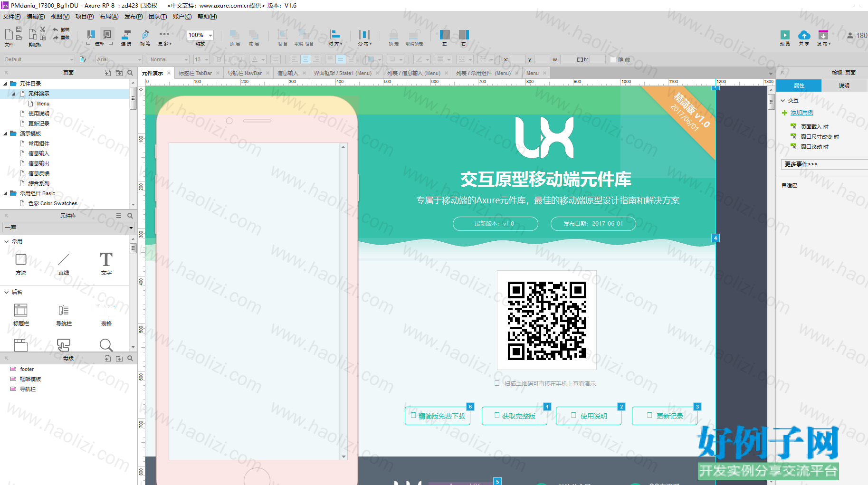Add a folder in the 页面 panel
The height and width of the screenshot is (485, 868).
(119, 73)
